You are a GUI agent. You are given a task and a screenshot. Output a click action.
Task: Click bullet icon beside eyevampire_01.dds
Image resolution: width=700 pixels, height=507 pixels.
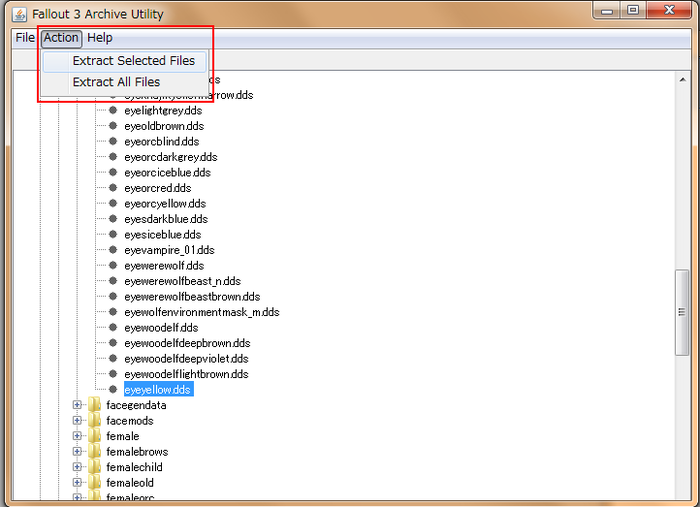coord(113,250)
